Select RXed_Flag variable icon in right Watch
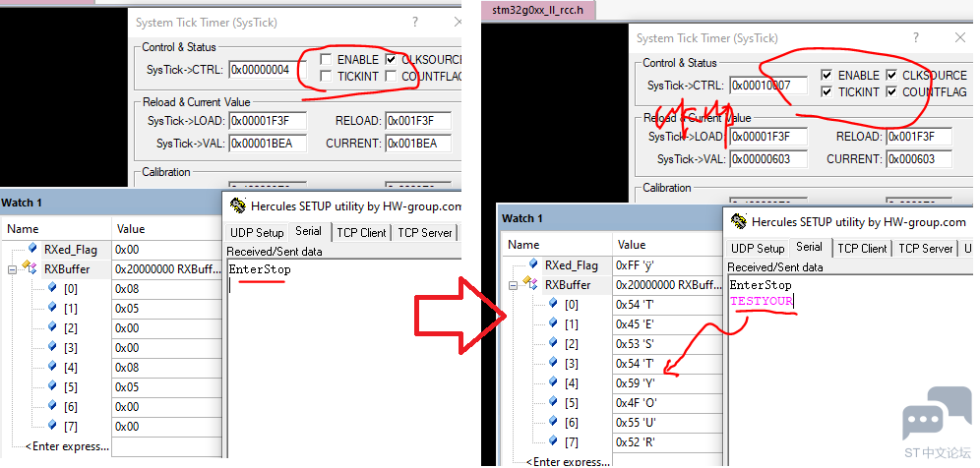The image size is (980, 468). [534, 264]
